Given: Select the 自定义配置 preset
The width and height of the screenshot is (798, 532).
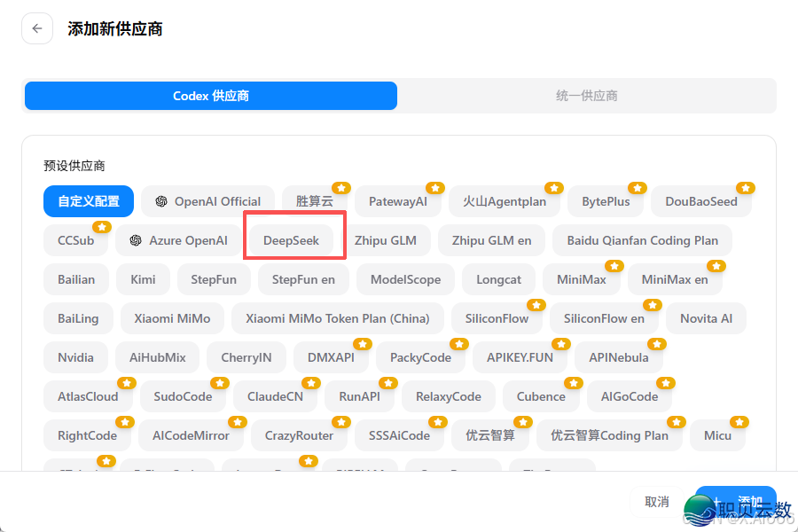Looking at the screenshot, I should tap(89, 201).
